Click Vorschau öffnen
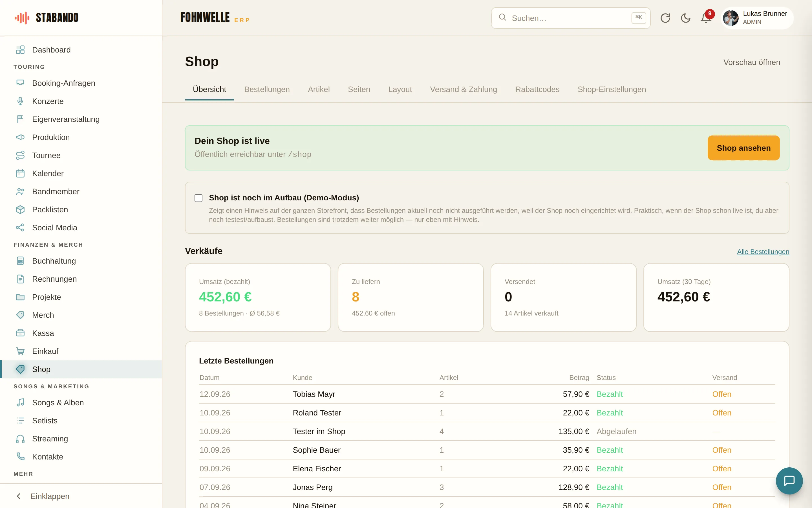Image resolution: width=812 pixels, height=508 pixels. tap(752, 62)
